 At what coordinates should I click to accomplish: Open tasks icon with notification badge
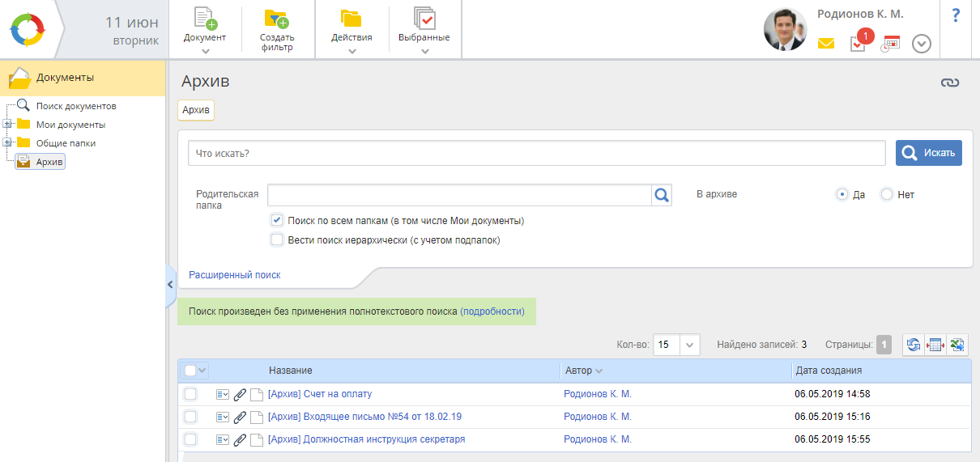(858, 44)
